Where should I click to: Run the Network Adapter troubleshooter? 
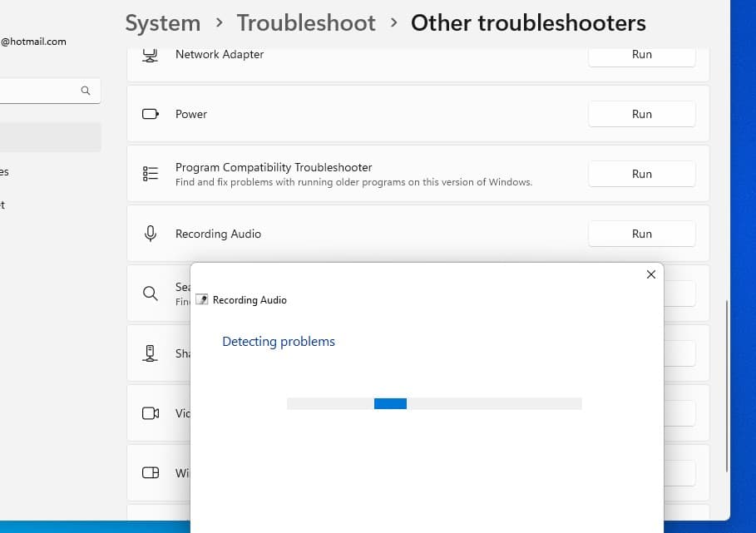tap(641, 55)
